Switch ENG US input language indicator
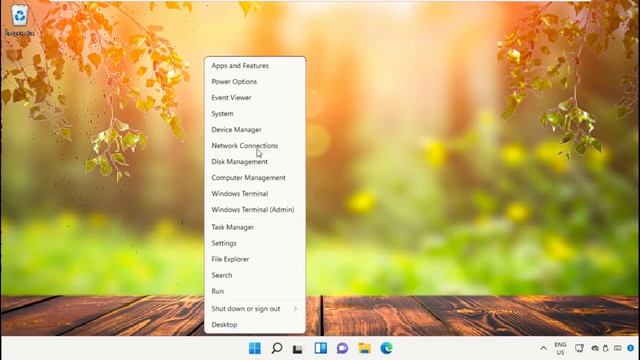The width and height of the screenshot is (640, 360). (560, 349)
